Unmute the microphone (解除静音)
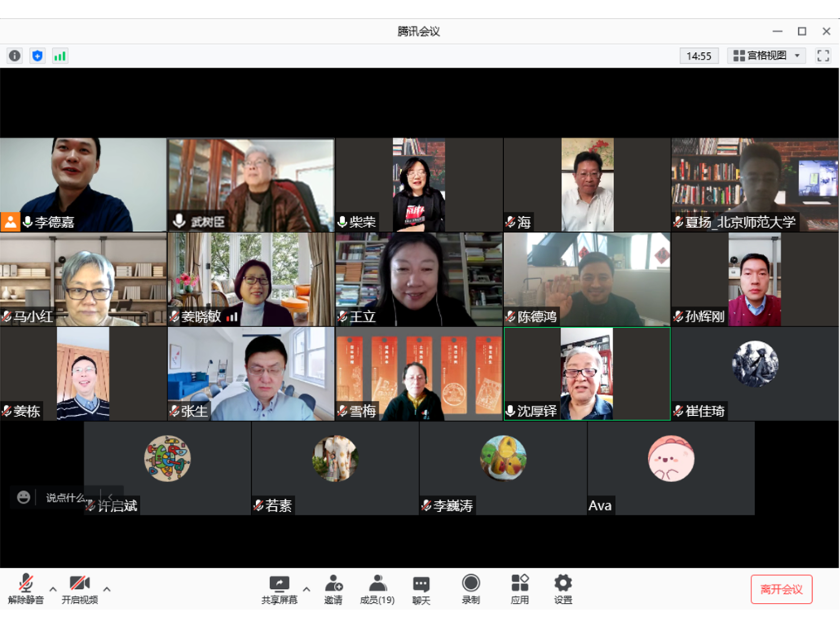The width and height of the screenshot is (840, 630). 26,589
